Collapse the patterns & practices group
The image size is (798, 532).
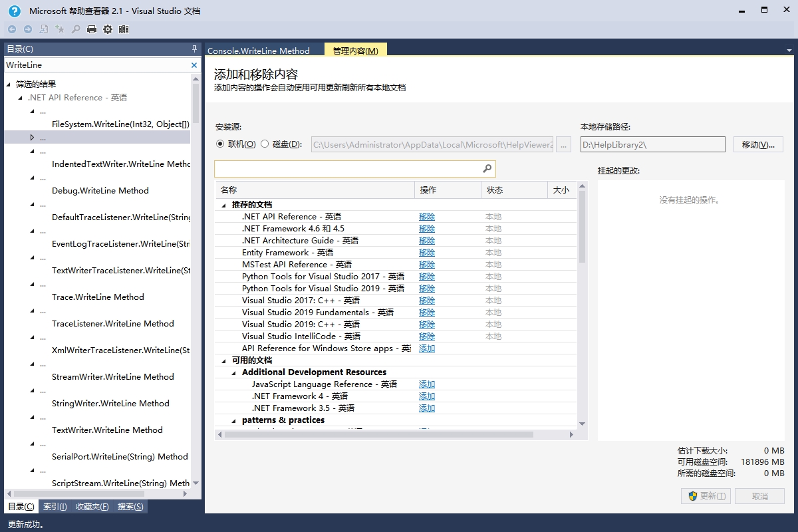click(234, 420)
